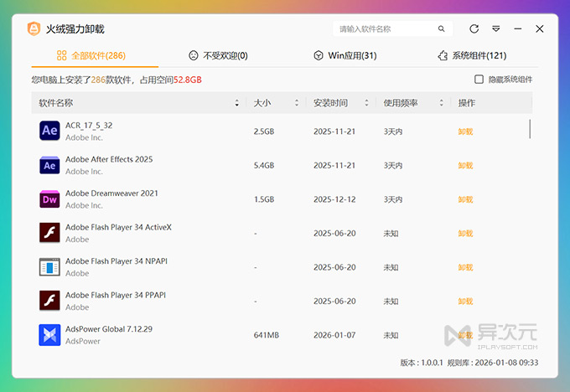This screenshot has width=570, height=392.
Task: Toggle the 隐藏系统组件 checkbox
Action: [x=479, y=80]
